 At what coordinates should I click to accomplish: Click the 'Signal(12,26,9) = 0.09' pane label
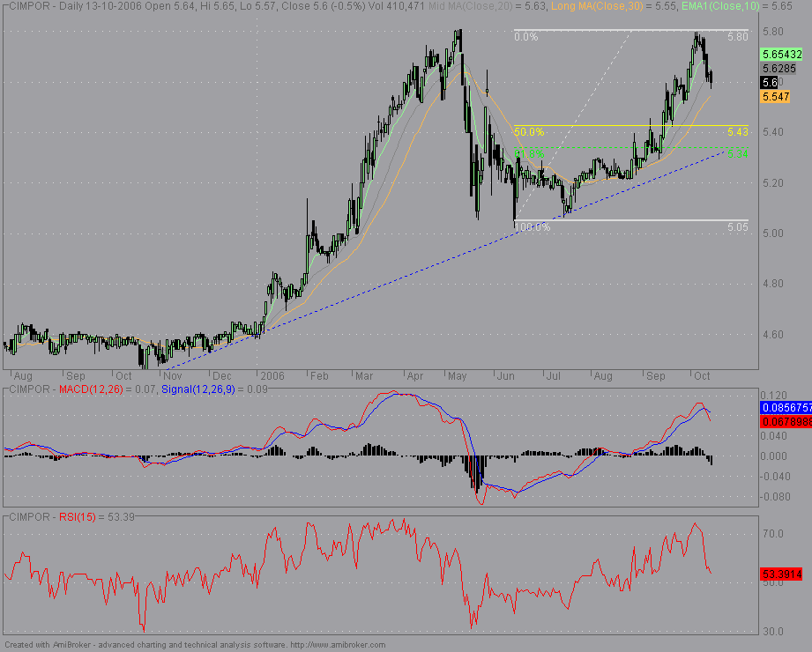214,389
